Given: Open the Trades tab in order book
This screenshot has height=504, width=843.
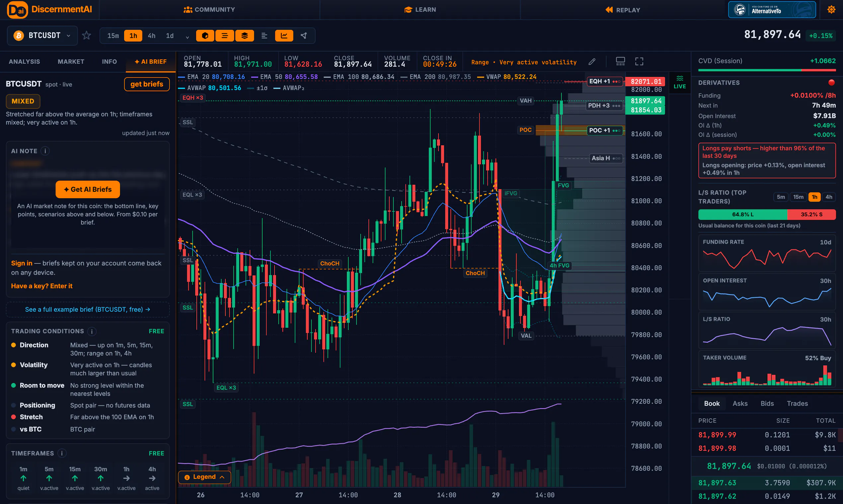Looking at the screenshot, I should pyautogui.click(x=797, y=403).
